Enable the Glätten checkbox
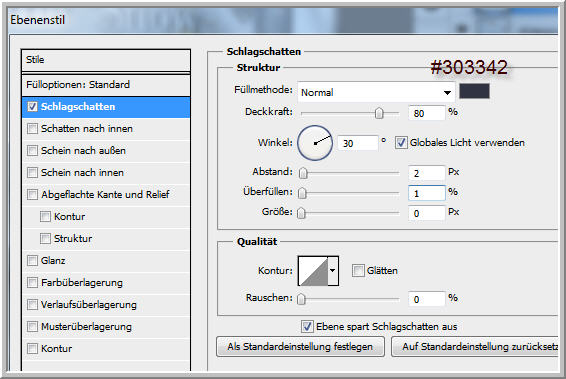This screenshot has width=566, height=379. (x=358, y=270)
